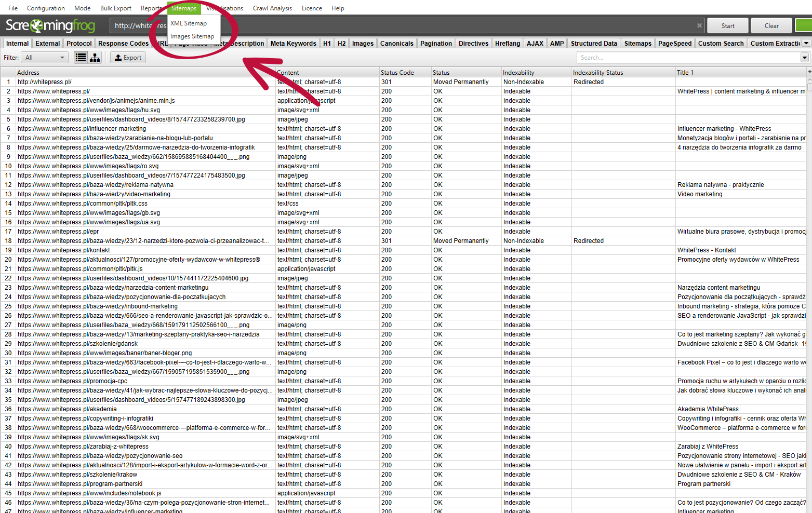This screenshot has height=513, width=812.
Task: Click title 'Video marketing' cell
Action: point(700,194)
